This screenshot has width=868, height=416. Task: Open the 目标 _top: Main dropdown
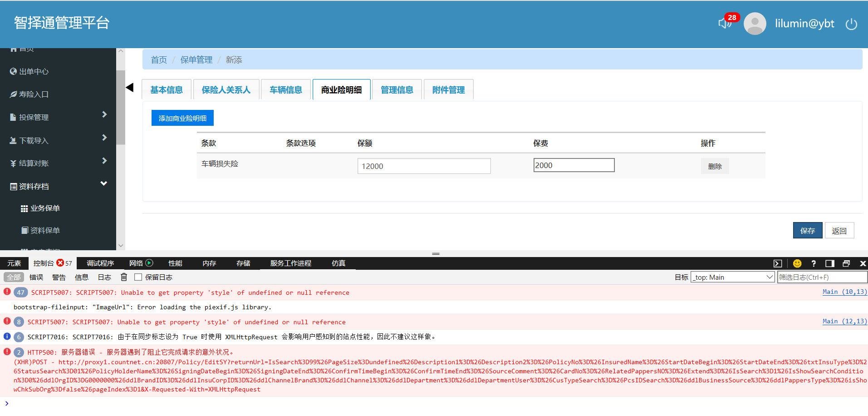click(732, 277)
